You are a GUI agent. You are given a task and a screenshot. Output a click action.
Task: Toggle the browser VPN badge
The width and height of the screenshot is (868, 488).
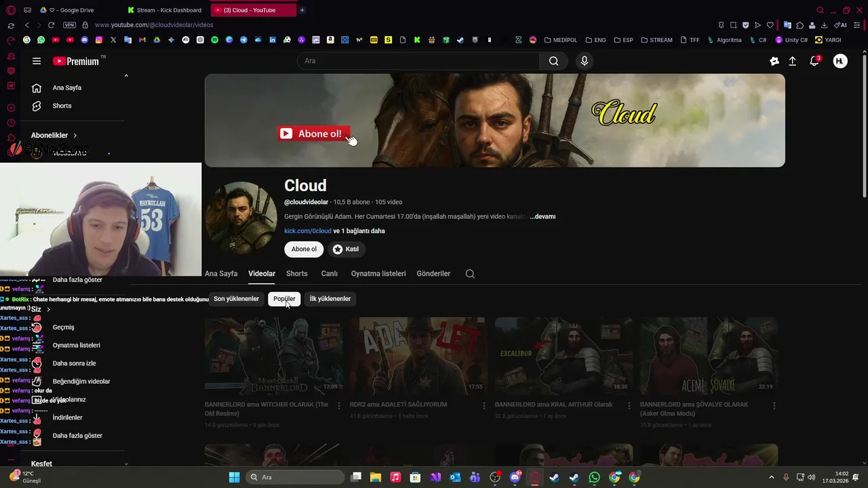coord(69,25)
